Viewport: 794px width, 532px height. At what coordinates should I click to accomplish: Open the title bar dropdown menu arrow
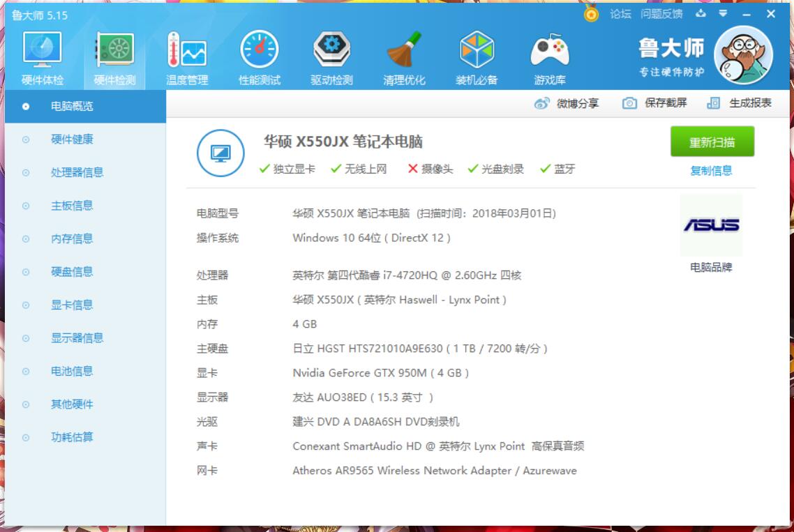click(x=723, y=14)
